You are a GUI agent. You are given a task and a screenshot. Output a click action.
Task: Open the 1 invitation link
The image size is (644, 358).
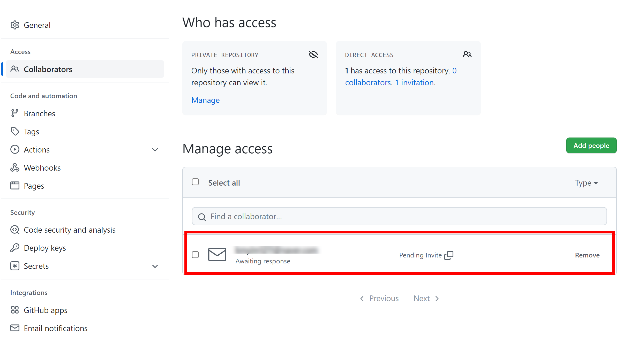414,82
